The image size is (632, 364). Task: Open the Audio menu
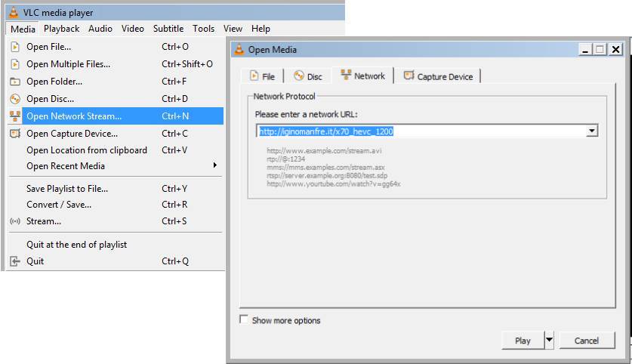pos(100,29)
